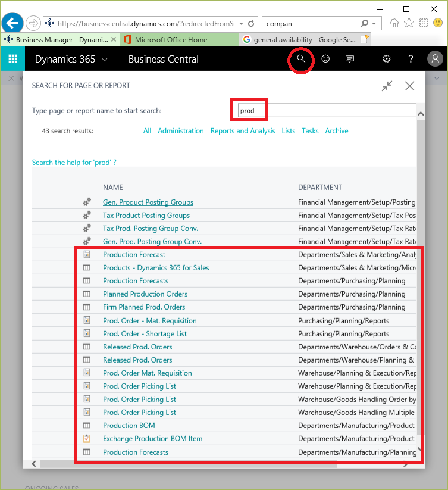Image resolution: width=448 pixels, height=490 pixels.
Task: Open Gen. Prod. Posting Group Conv. link
Action: [x=152, y=242]
